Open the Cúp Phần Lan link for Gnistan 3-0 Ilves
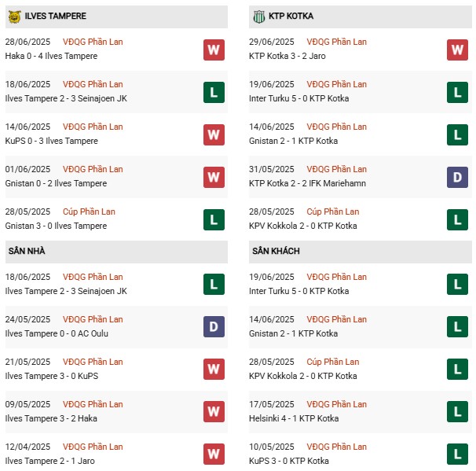This screenshot has height=471, width=476. (89, 212)
